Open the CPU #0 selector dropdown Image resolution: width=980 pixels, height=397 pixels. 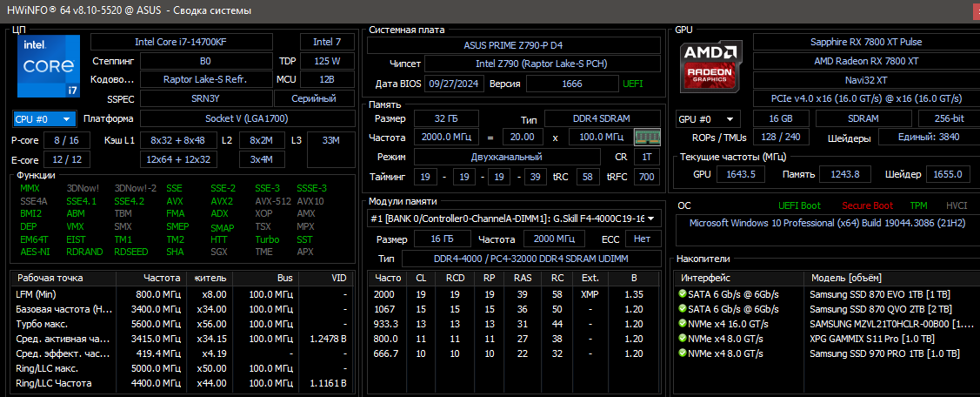pyautogui.click(x=44, y=118)
